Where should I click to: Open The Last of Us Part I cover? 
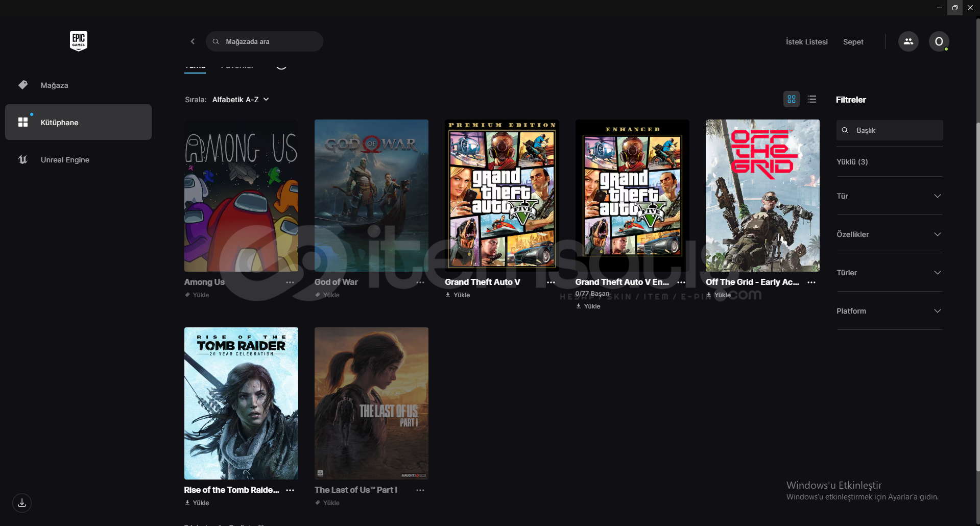pos(371,403)
